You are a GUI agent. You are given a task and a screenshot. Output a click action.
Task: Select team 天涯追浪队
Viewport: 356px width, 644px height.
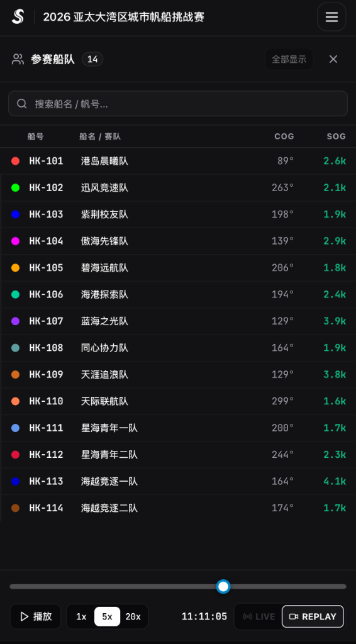click(104, 375)
